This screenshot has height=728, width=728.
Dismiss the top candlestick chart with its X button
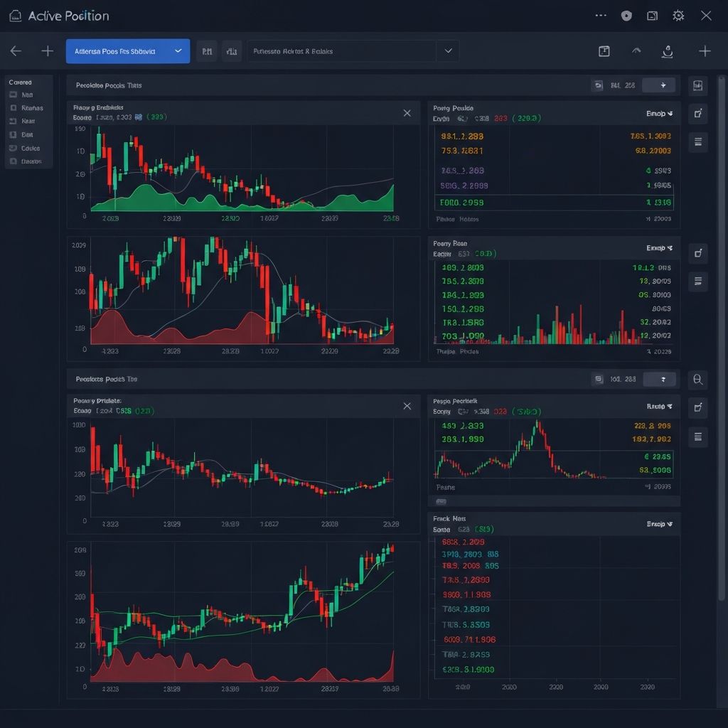[407, 112]
